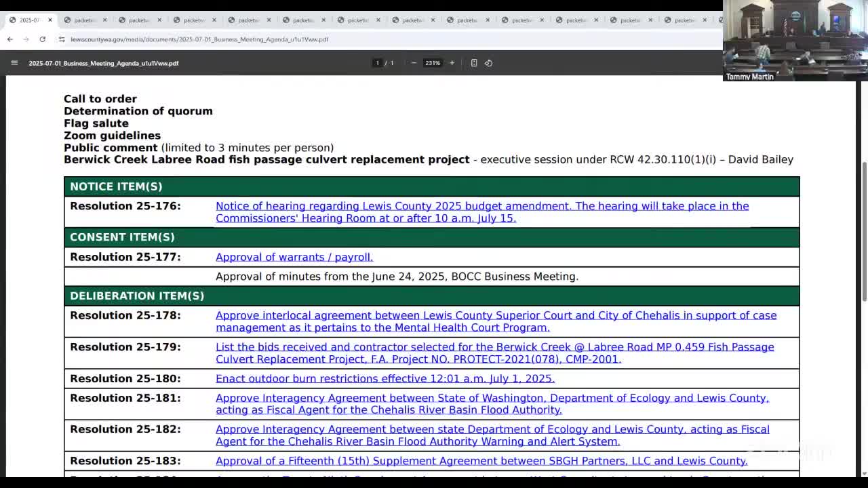Image resolution: width=868 pixels, height=488 pixels.
Task: Open the Flood Authority Warning and Alert System link
Action: [x=492, y=435]
